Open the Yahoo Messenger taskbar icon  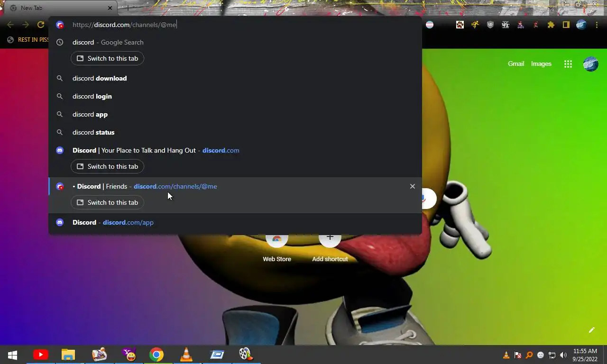(x=129, y=355)
